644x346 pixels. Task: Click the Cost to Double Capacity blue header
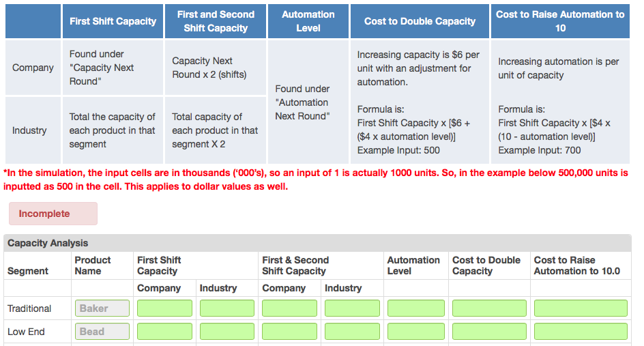tap(420, 21)
